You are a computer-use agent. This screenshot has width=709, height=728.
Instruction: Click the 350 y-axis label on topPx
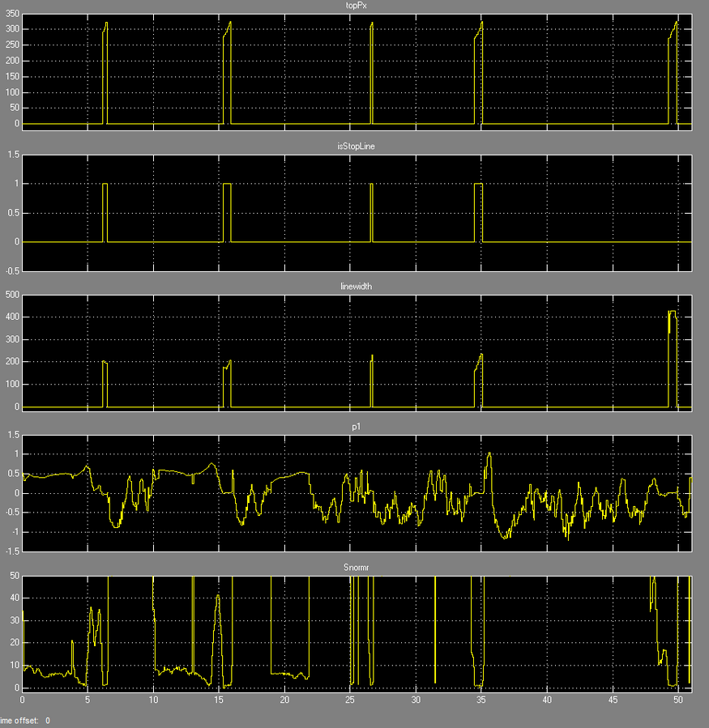[11, 14]
